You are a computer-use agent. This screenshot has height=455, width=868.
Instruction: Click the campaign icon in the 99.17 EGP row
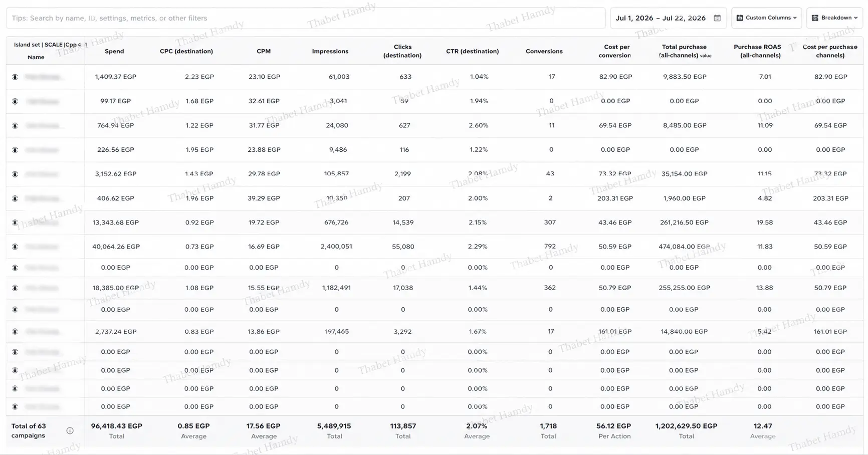click(x=15, y=101)
